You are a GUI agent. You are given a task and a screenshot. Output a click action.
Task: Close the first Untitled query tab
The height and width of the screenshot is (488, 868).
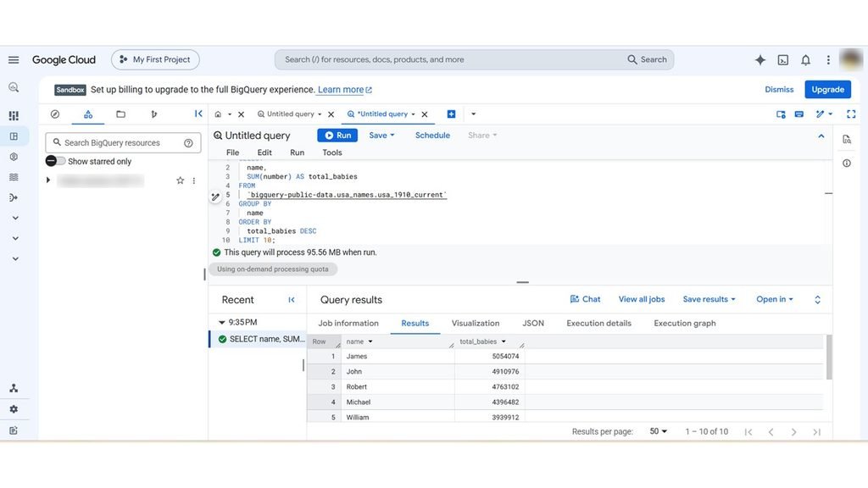point(331,114)
